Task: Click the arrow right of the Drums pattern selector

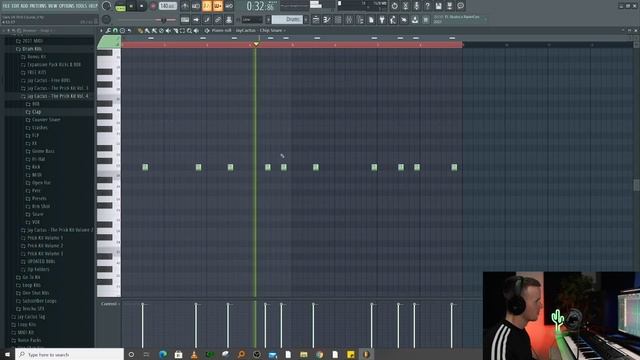Action: coord(307,20)
